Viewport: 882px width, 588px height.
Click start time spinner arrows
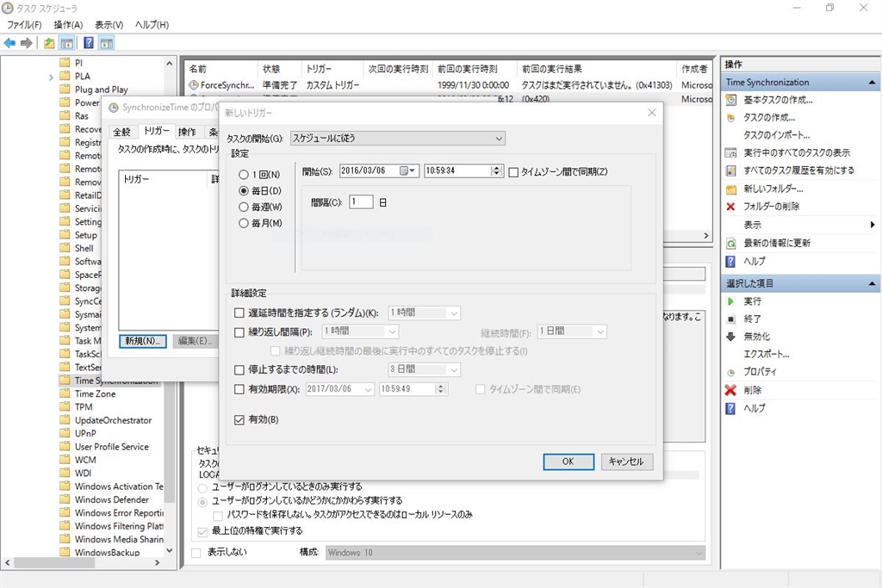coord(496,171)
